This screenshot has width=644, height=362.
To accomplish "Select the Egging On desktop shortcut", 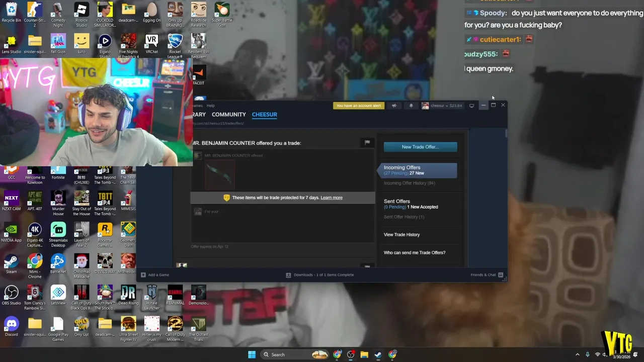I will [151, 13].
